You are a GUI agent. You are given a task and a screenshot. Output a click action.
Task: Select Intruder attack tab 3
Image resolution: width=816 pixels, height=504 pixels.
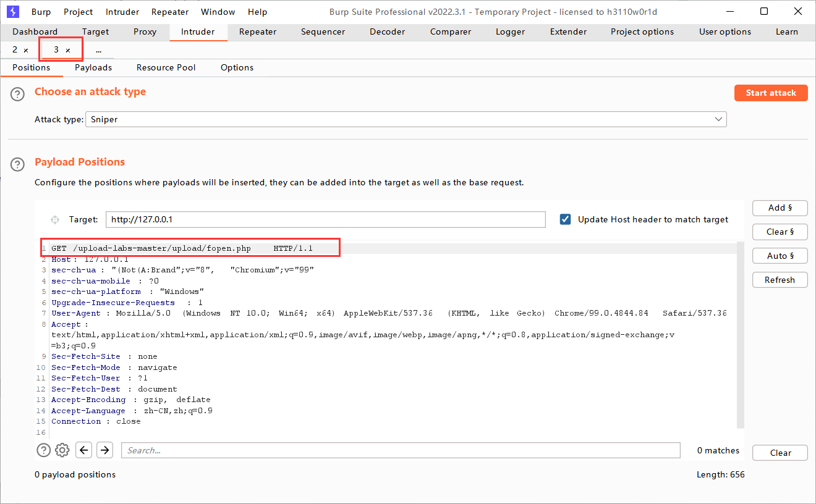pos(56,50)
